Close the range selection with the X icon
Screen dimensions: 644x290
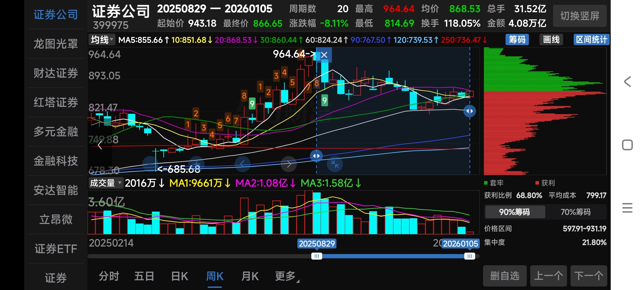coord(324,55)
